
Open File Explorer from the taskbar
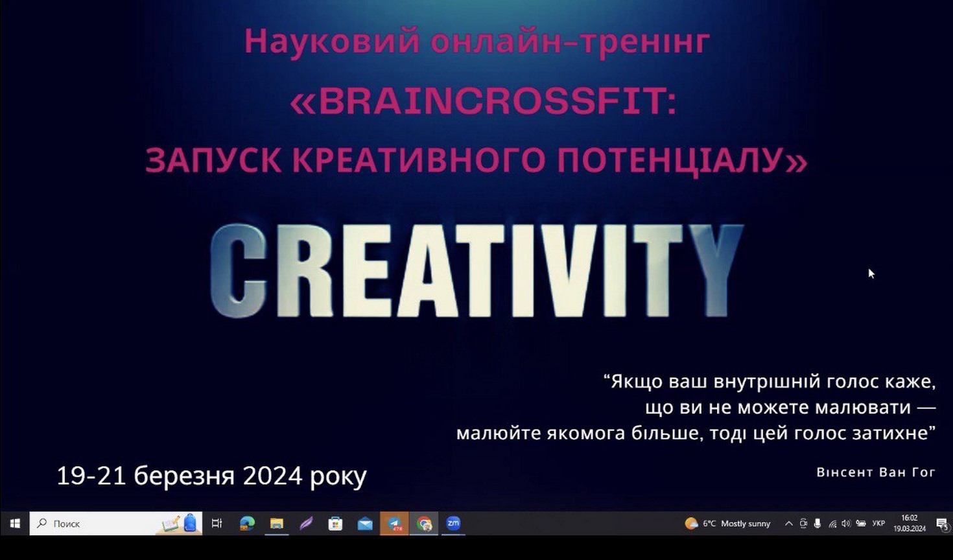277,523
